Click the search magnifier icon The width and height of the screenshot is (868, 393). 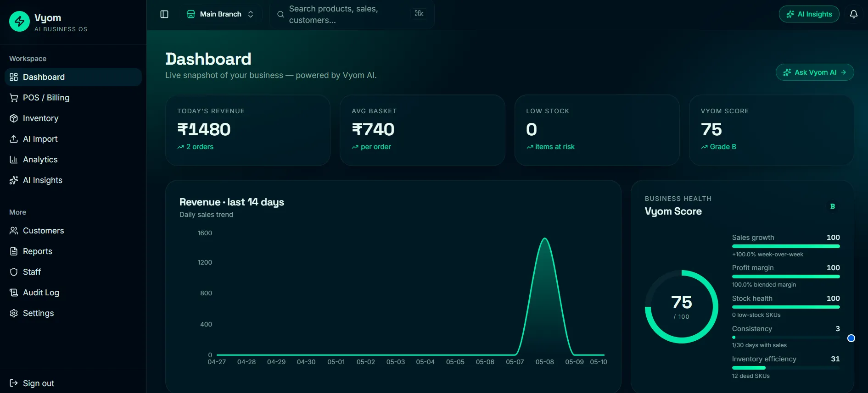[280, 15]
